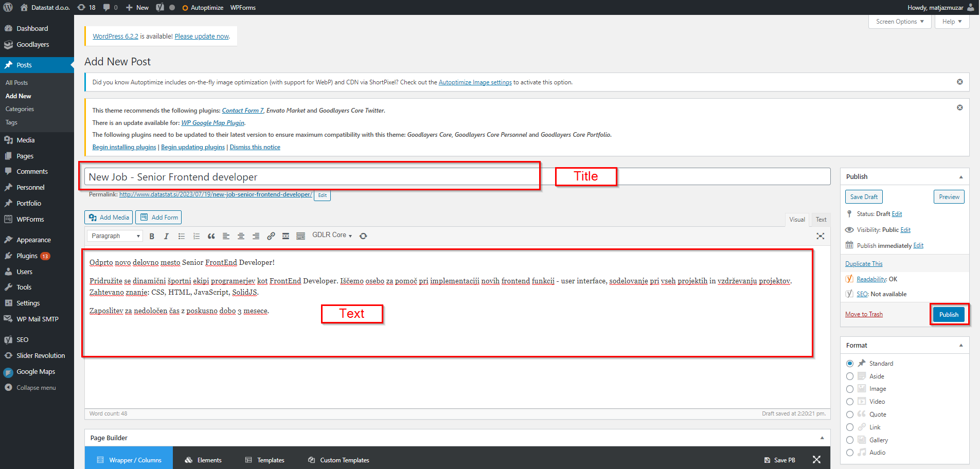The image size is (980, 469).
Task: Apply blockquote formatting
Action: coord(211,236)
